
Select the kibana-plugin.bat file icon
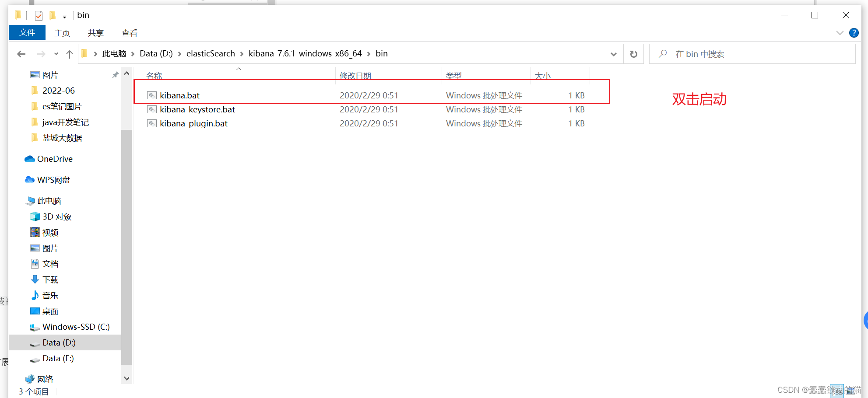pyautogui.click(x=152, y=123)
